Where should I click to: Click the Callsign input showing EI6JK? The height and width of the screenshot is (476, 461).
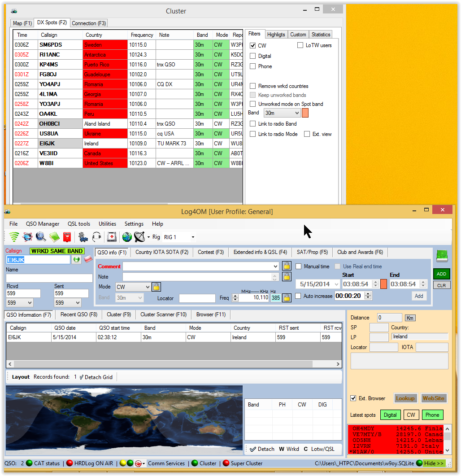coord(38,260)
